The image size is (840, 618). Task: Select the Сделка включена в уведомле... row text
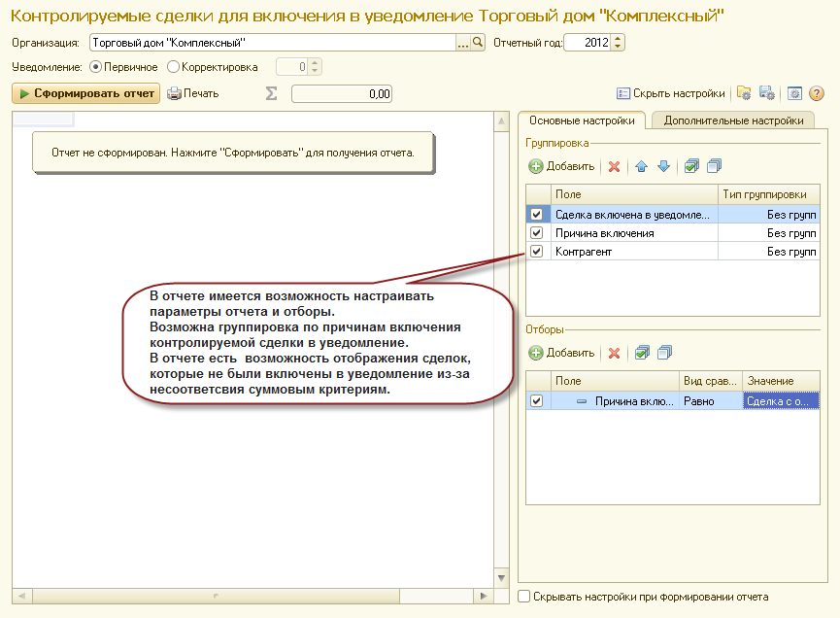(632, 215)
